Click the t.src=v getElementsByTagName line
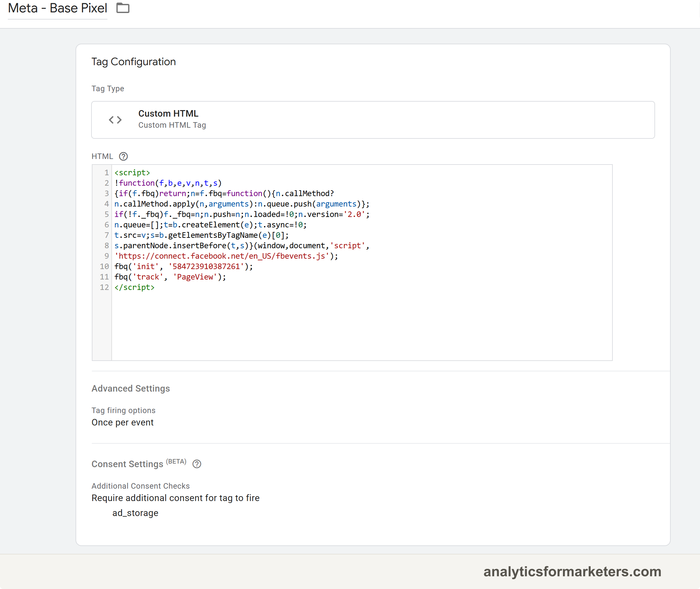The width and height of the screenshot is (700, 589). [x=202, y=235]
